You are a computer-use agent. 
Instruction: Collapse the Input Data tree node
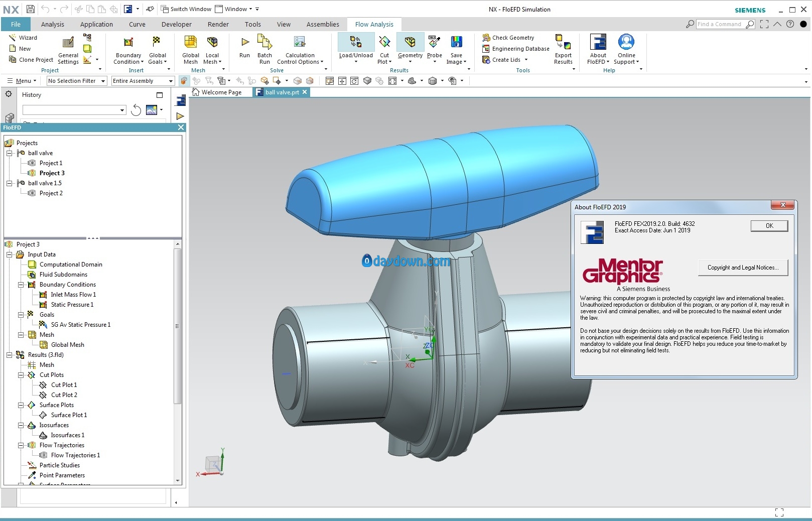click(9, 254)
